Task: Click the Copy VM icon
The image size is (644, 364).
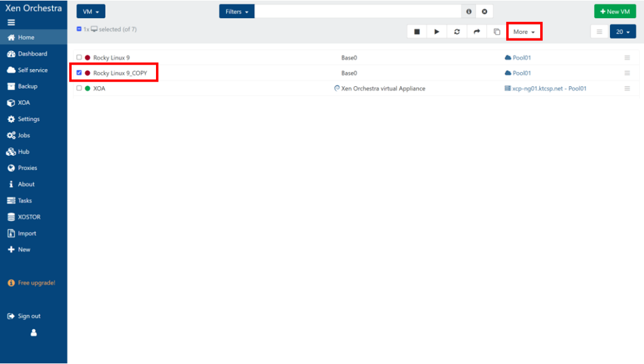Action: click(x=497, y=32)
